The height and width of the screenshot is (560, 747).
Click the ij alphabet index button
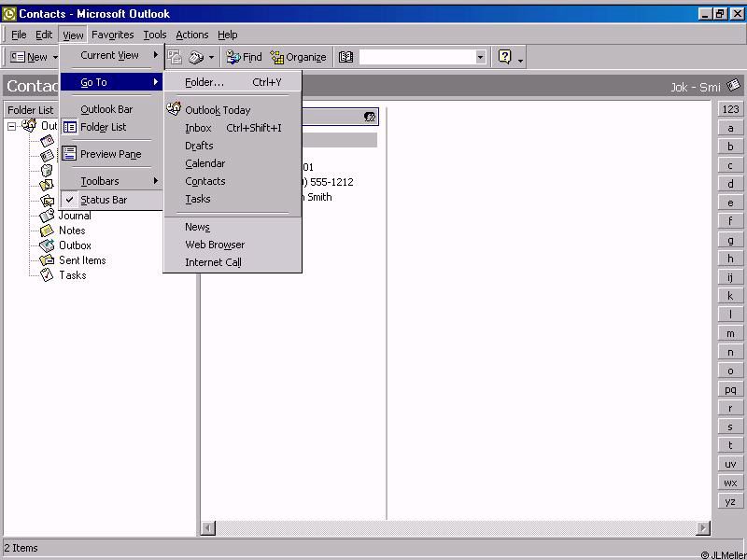click(x=730, y=277)
